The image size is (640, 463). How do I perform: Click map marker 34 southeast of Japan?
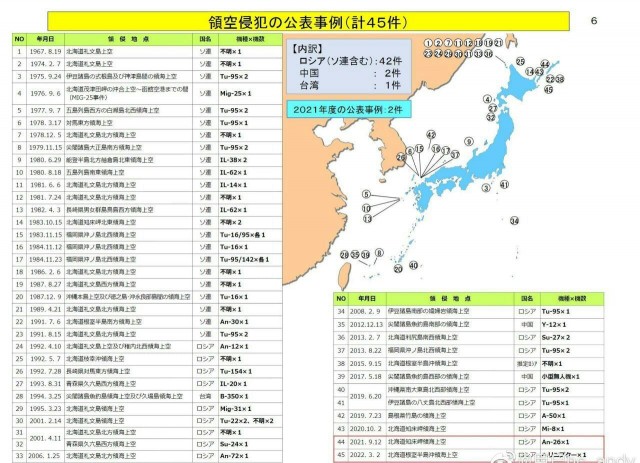(514, 221)
